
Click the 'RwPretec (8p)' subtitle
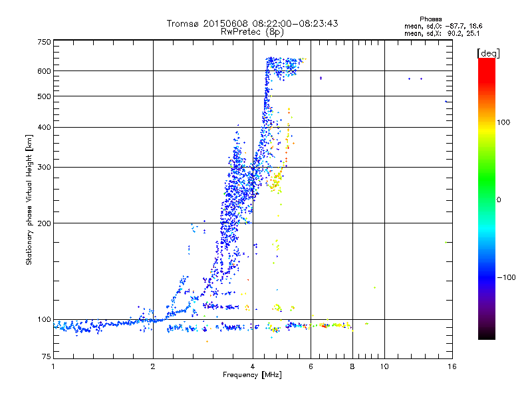[252, 32]
